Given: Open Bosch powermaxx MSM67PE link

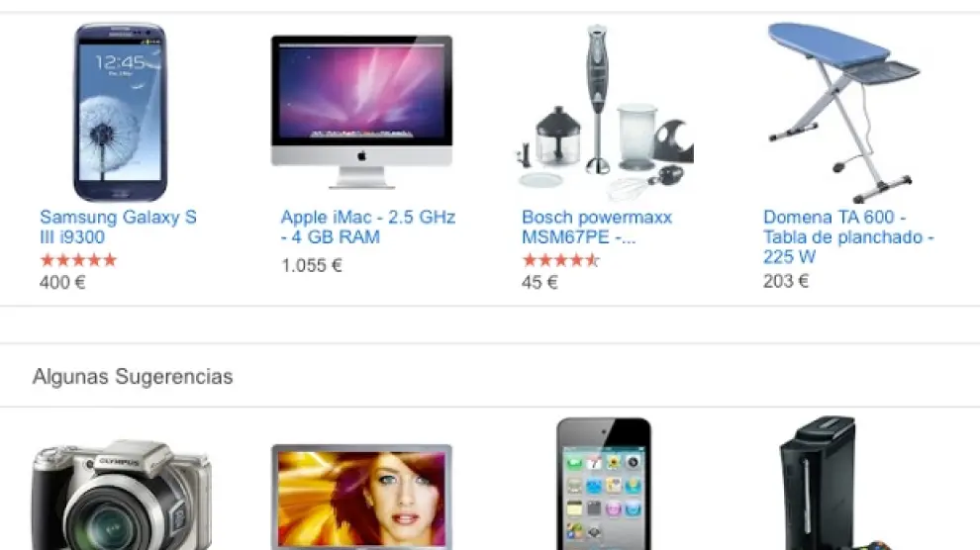Looking at the screenshot, I should [x=596, y=227].
